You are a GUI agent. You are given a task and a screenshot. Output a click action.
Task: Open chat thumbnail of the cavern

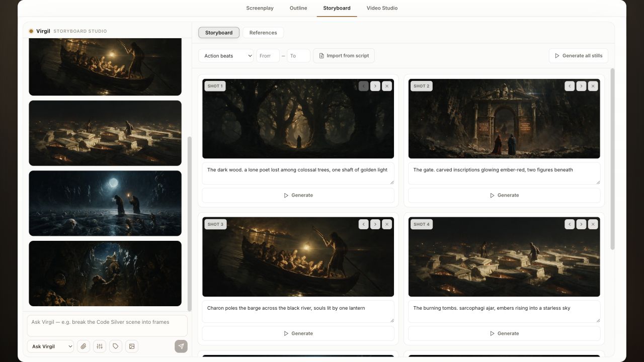105,274
